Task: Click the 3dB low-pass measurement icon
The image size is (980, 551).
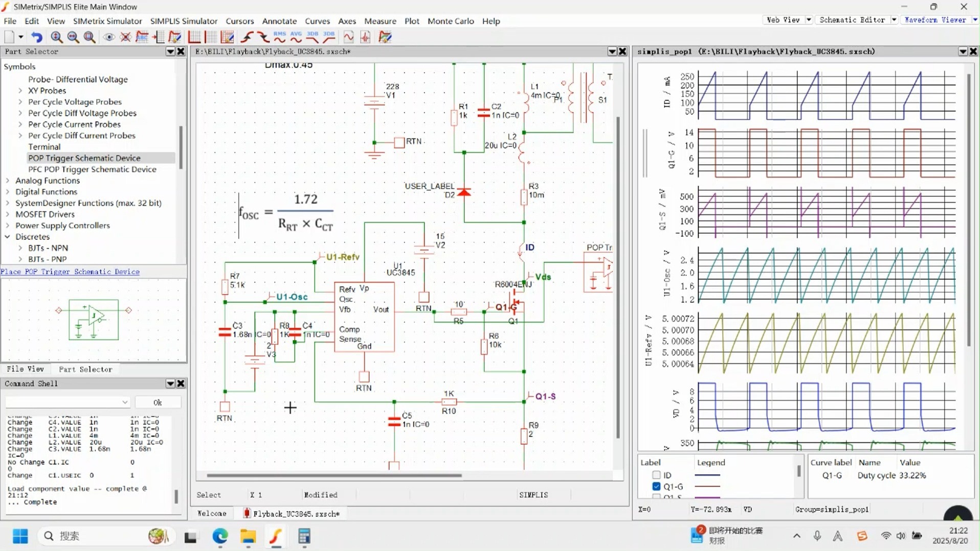Action: [x=313, y=37]
